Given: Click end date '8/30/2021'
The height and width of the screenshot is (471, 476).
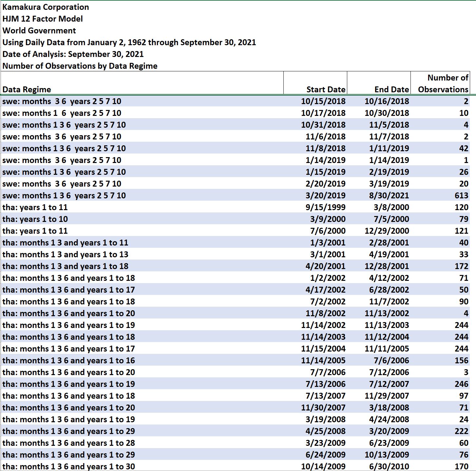Looking at the screenshot, I should pyautogui.click(x=389, y=196).
